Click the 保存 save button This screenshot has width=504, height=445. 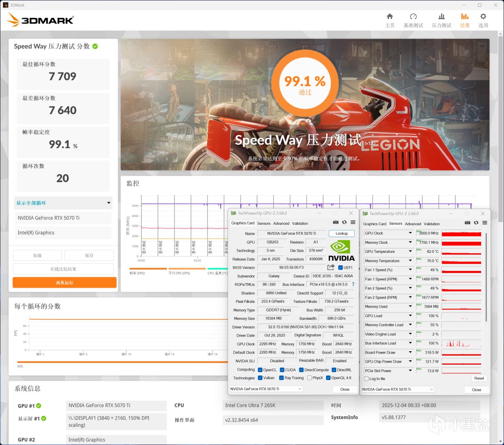89,256
